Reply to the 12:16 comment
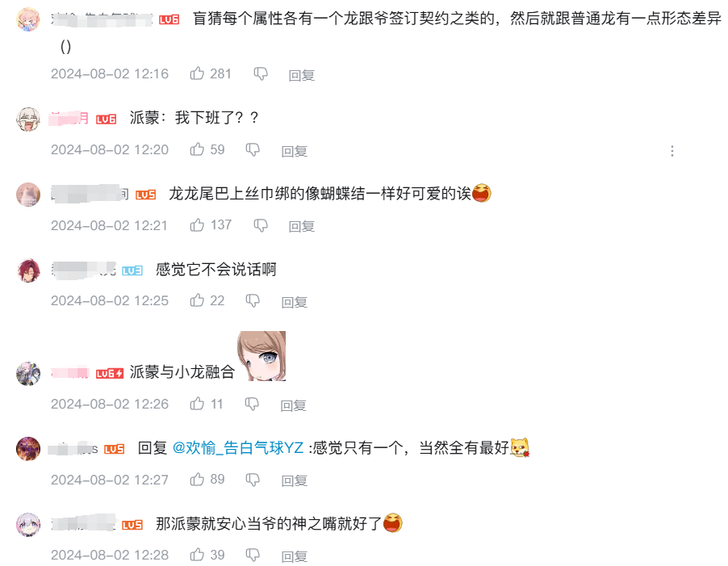This screenshot has width=728, height=566. pyautogui.click(x=301, y=75)
